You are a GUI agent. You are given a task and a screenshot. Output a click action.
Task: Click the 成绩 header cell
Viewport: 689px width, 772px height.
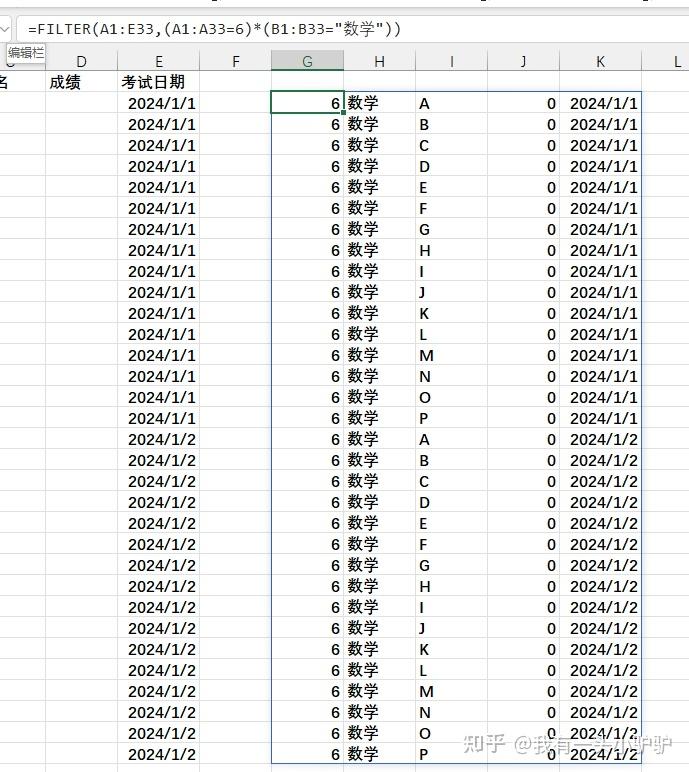tap(81, 82)
